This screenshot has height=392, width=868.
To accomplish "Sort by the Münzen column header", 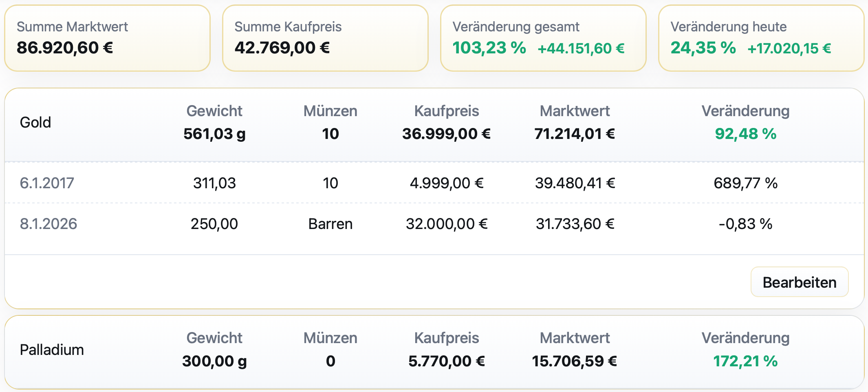I will tap(330, 110).
